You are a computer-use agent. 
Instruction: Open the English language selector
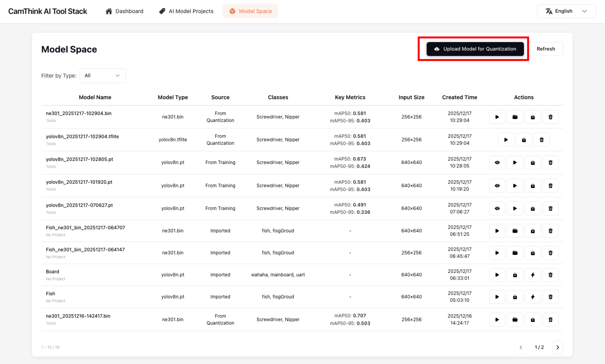566,11
